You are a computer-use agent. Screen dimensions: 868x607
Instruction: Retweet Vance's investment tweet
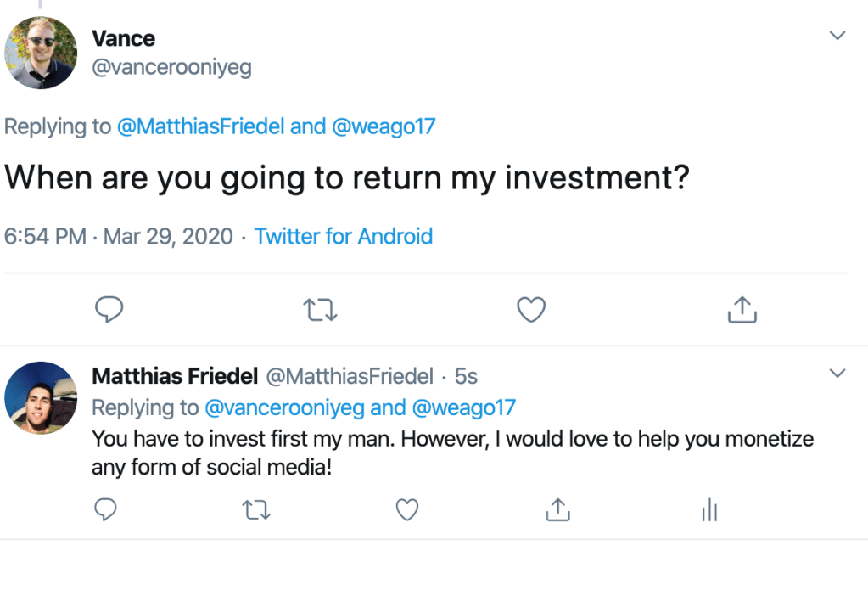320,310
